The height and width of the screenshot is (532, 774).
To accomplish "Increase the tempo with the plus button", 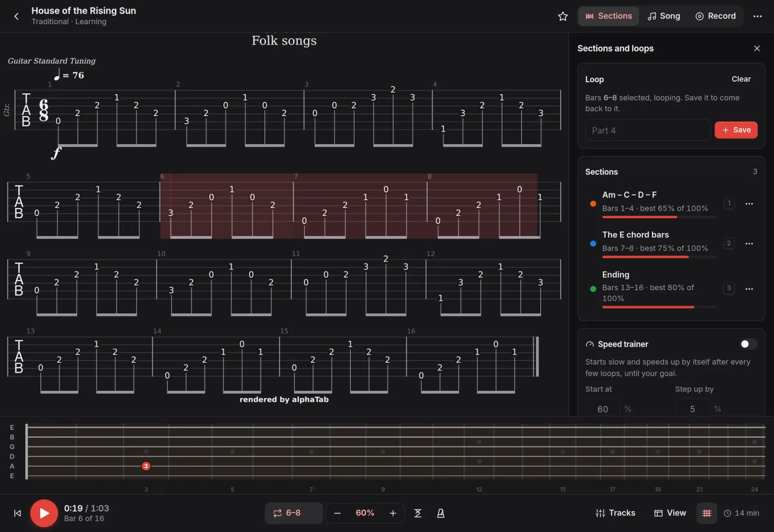I will [x=393, y=513].
